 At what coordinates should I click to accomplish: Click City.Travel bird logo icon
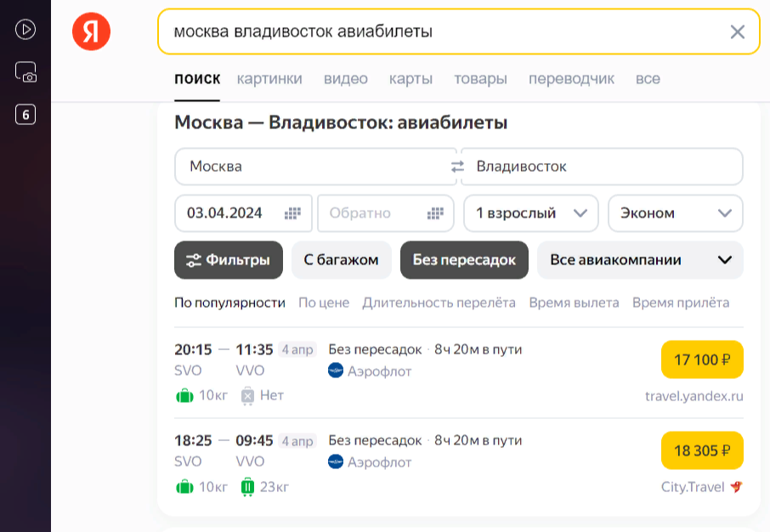coord(737,487)
